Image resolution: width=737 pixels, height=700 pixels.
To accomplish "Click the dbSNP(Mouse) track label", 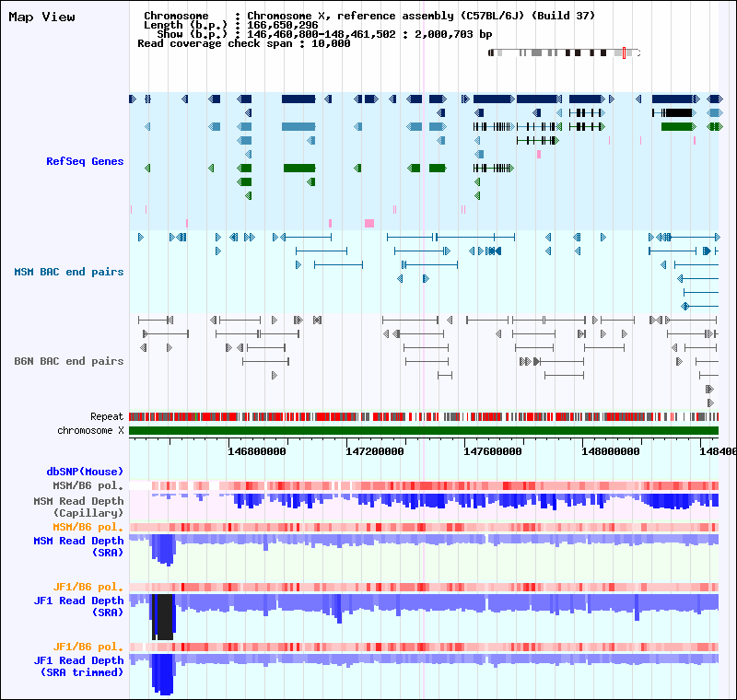I will coord(85,472).
